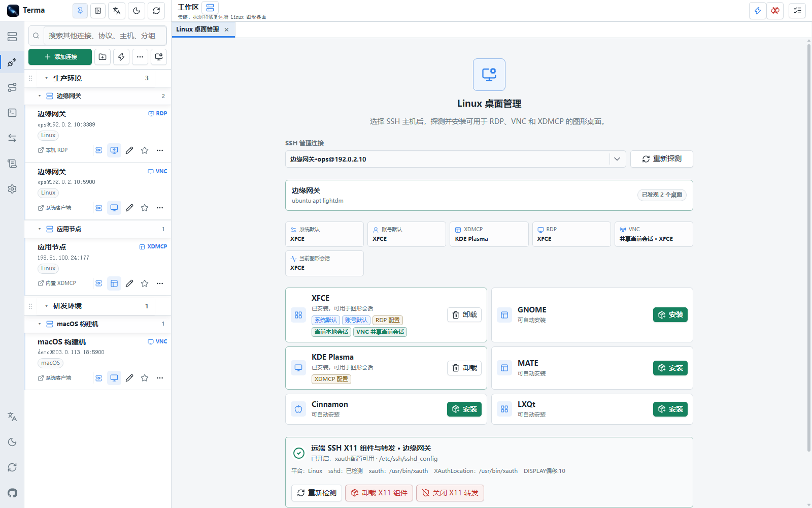
Task: Install the LXQt desktop
Action: [670, 409]
